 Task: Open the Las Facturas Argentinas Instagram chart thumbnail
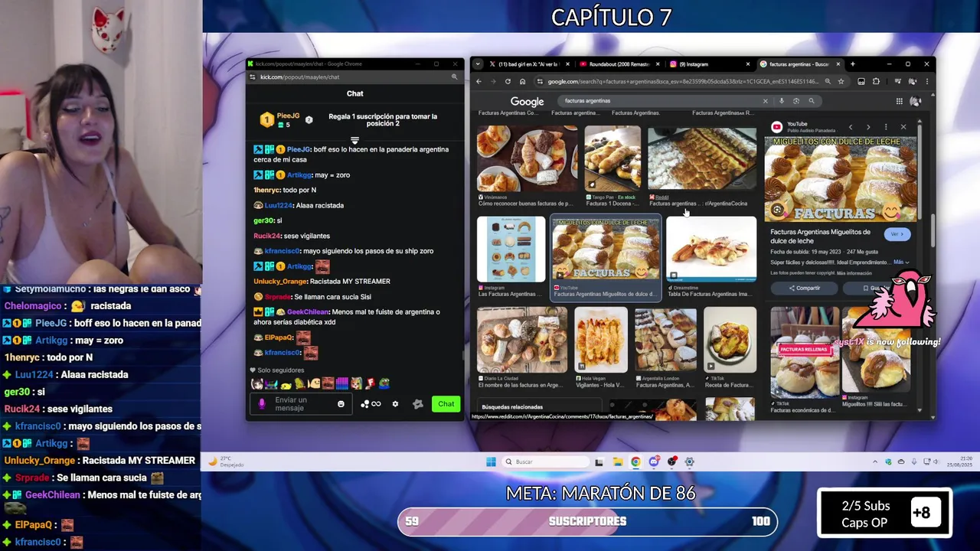tap(511, 249)
